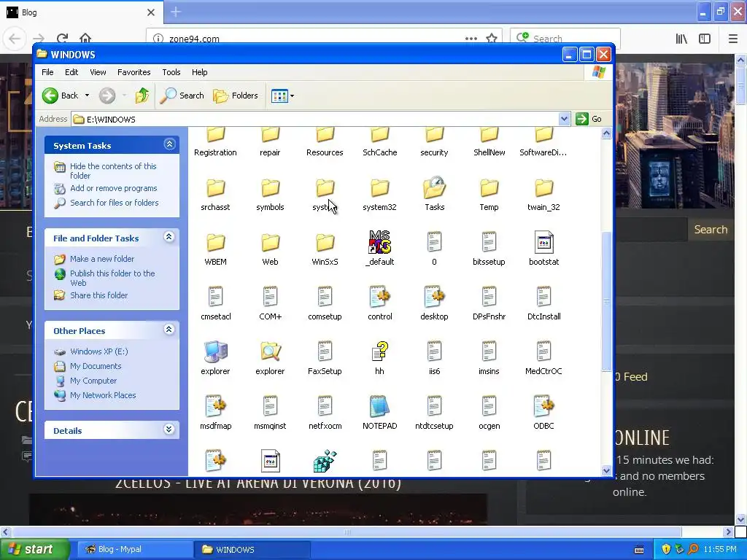Click Add or remove programs link
This screenshot has width=747, height=560.
[x=113, y=188]
